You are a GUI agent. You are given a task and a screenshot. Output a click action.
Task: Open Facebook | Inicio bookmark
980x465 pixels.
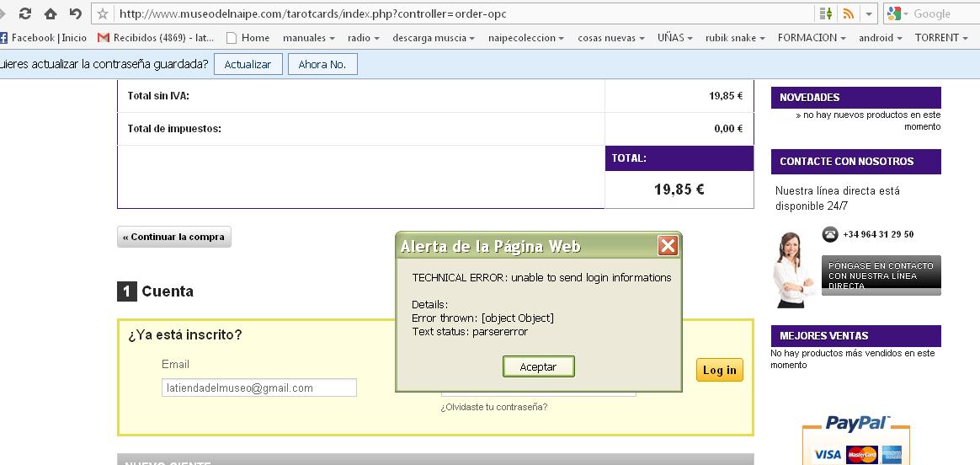(43, 38)
